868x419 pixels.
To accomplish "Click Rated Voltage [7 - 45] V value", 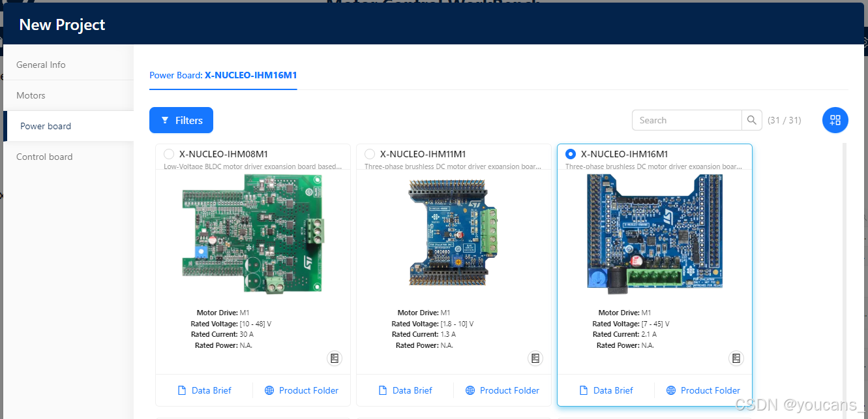I will (x=655, y=324).
